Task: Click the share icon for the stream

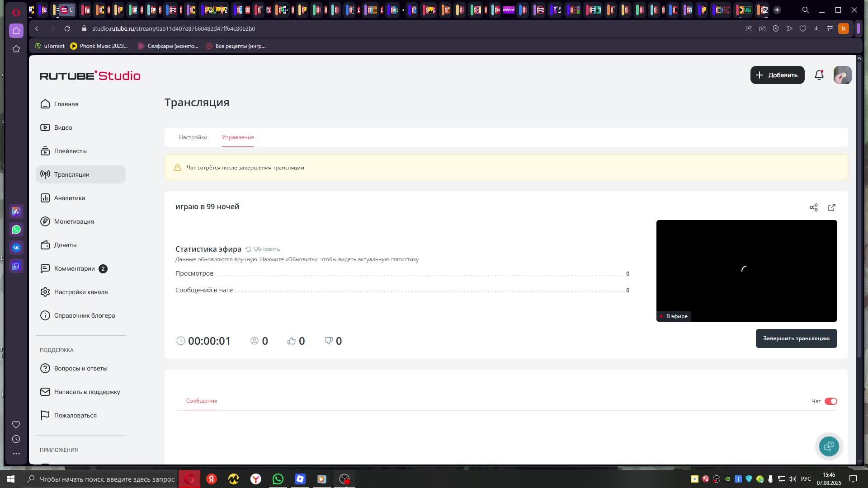Action: coord(814,207)
